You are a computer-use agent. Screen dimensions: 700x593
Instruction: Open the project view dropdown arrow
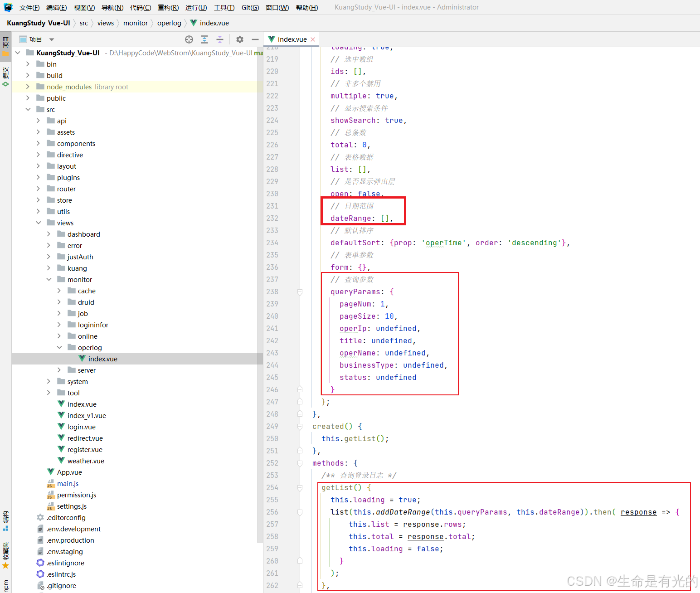(x=52, y=39)
